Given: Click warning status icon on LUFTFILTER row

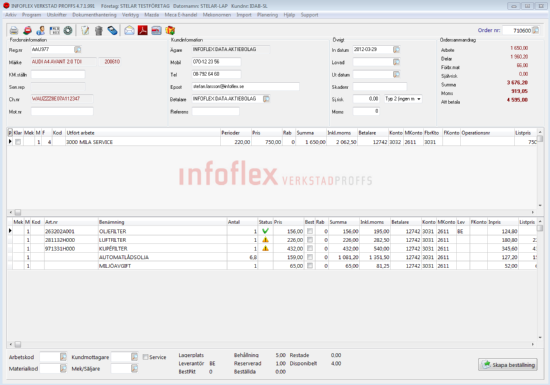Looking at the screenshot, I should [x=265, y=240].
